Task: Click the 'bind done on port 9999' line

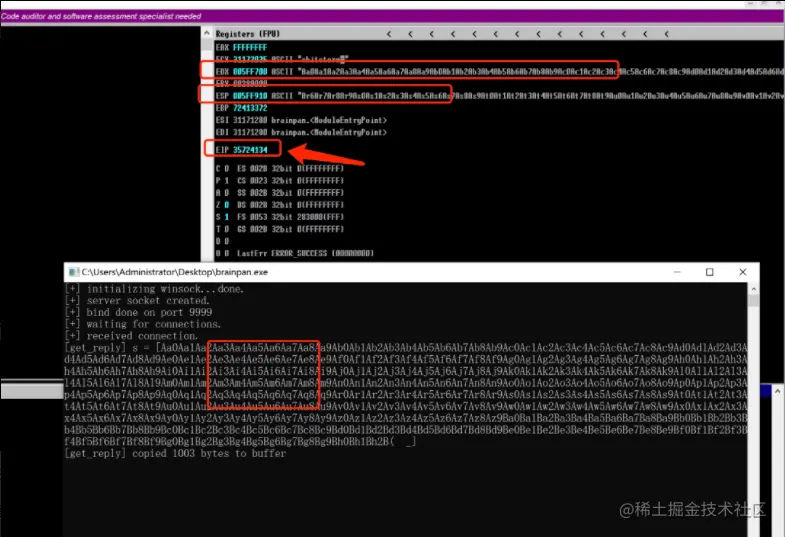Action: click(x=139, y=312)
